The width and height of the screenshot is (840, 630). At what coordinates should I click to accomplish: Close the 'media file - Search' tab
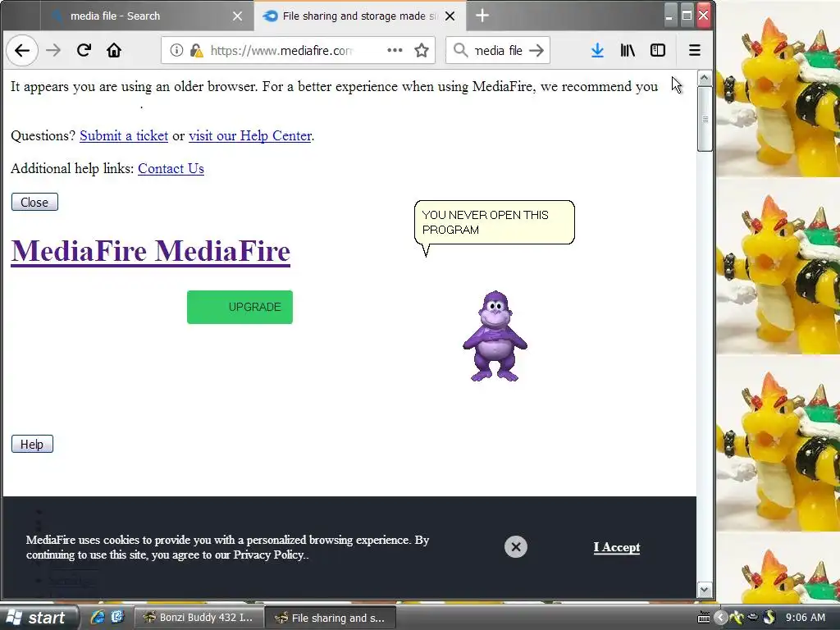[237, 16]
